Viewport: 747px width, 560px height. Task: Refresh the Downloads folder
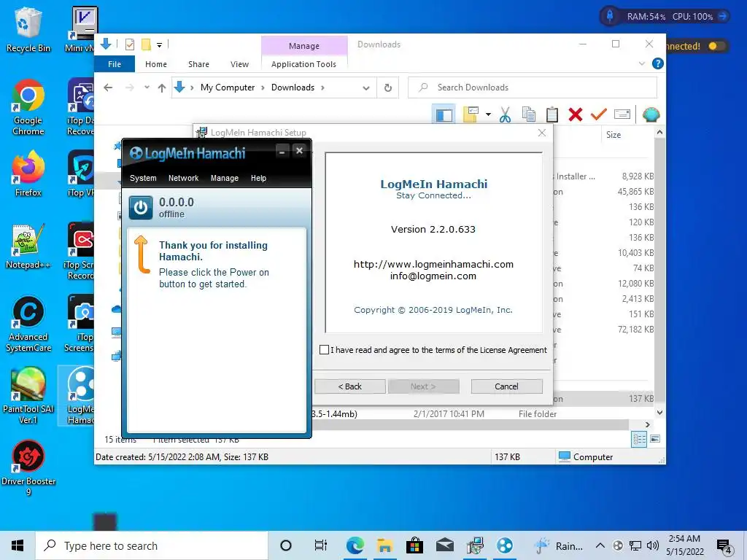[x=388, y=87]
